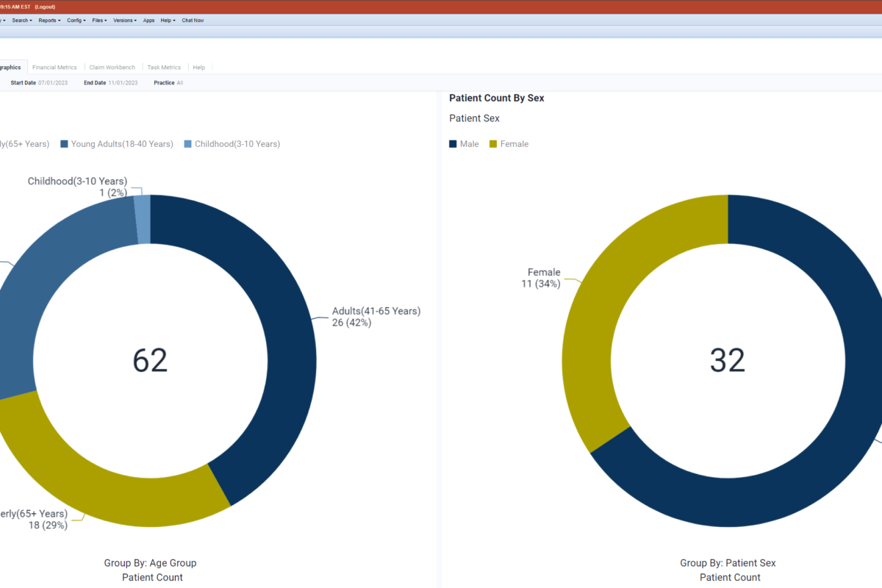Click Apps in the menu bar
Screen dimensions: 882x588
click(148, 21)
